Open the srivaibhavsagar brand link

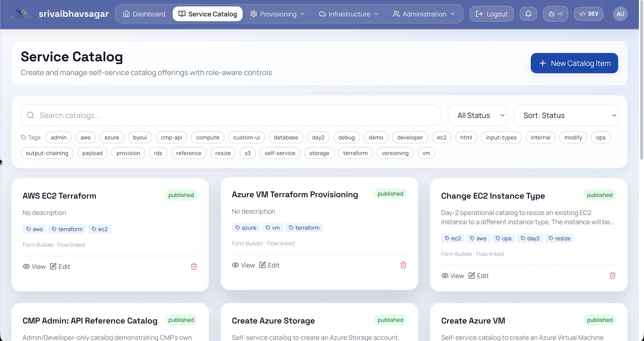tap(74, 14)
